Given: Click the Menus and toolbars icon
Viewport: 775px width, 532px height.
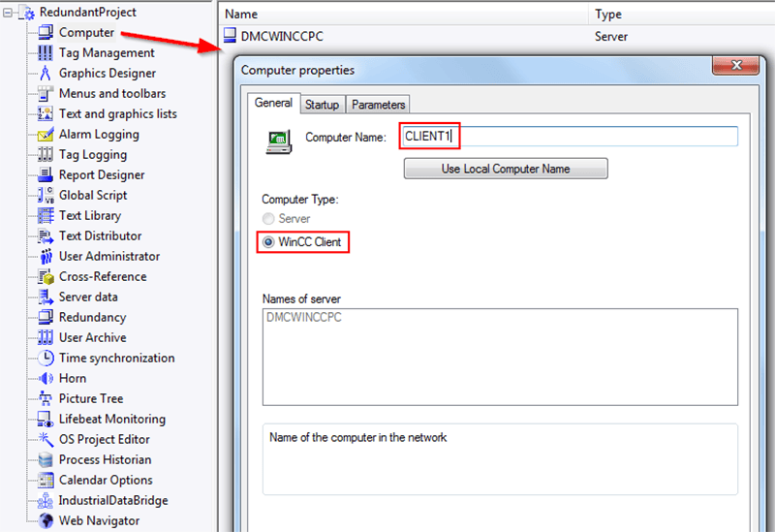Looking at the screenshot, I should pyautogui.click(x=46, y=93).
